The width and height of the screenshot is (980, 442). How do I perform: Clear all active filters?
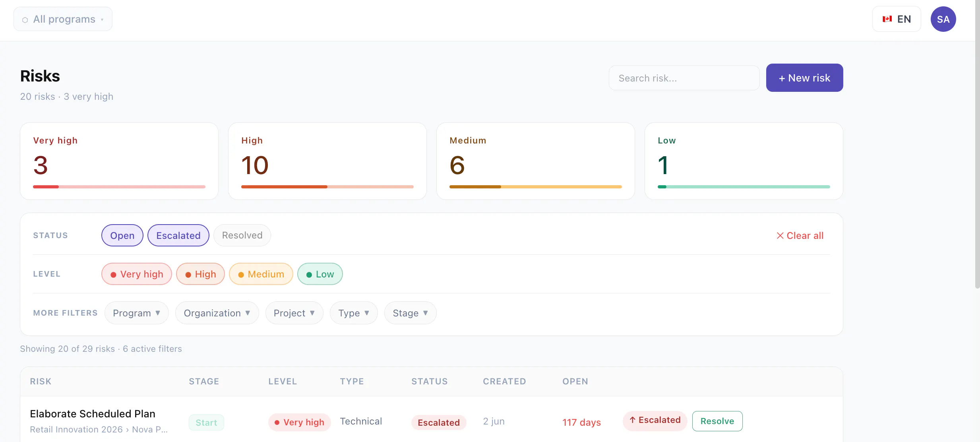pyautogui.click(x=800, y=236)
